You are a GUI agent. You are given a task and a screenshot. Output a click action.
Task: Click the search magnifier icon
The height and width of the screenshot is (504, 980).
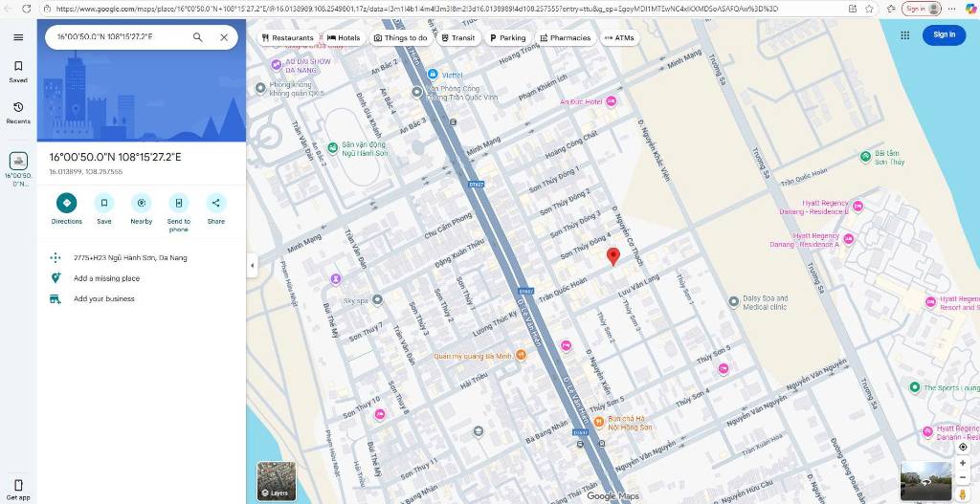point(197,37)
